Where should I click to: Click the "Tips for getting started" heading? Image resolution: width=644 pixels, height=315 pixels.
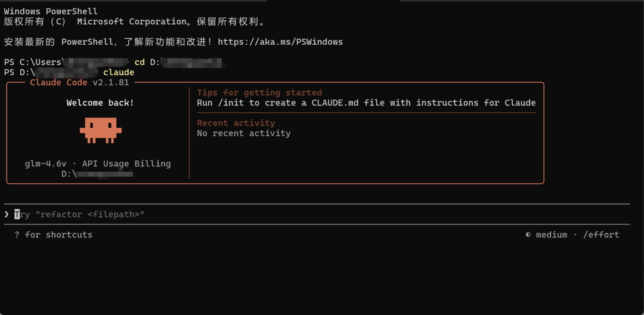pos(259,92)
